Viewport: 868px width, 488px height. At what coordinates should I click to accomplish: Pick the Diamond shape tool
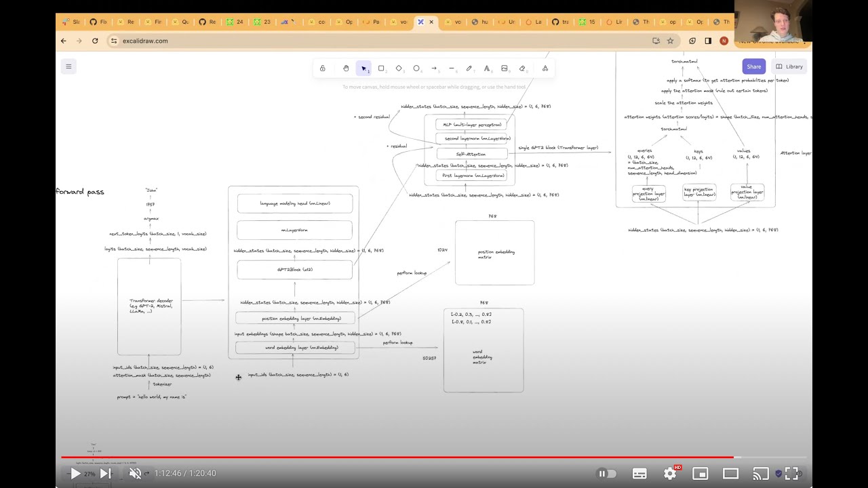coord(399,68)
